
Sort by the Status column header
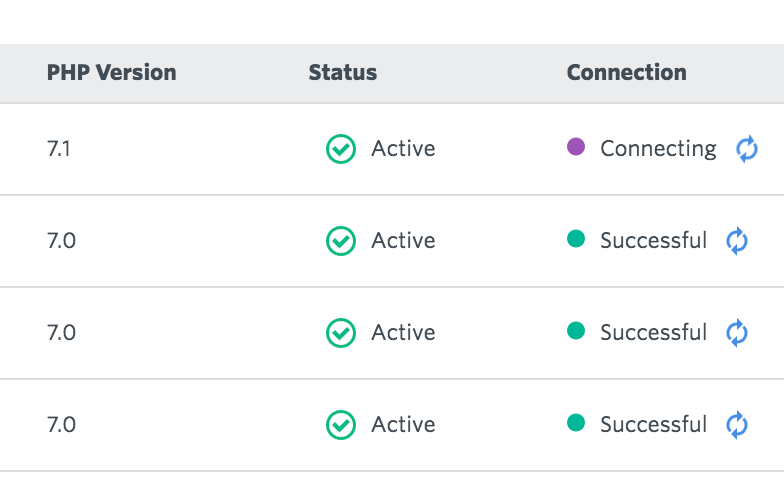tap(343, 72)
